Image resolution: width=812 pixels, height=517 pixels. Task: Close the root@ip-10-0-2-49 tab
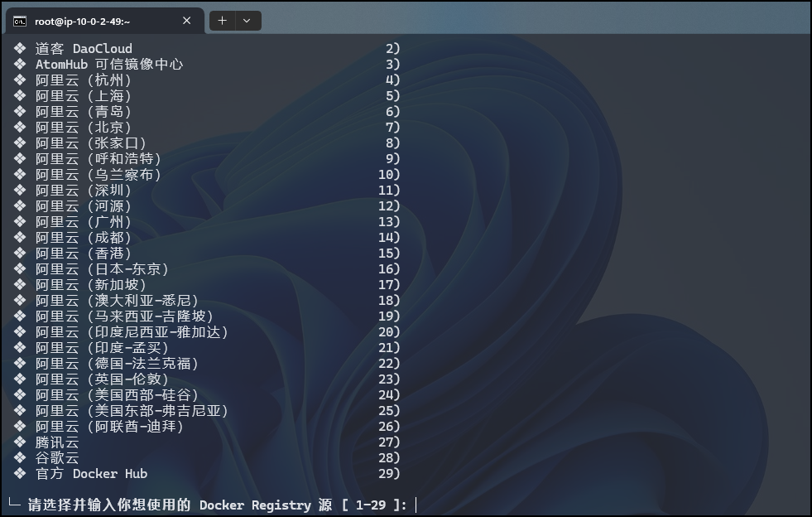[x=187, y=21]
